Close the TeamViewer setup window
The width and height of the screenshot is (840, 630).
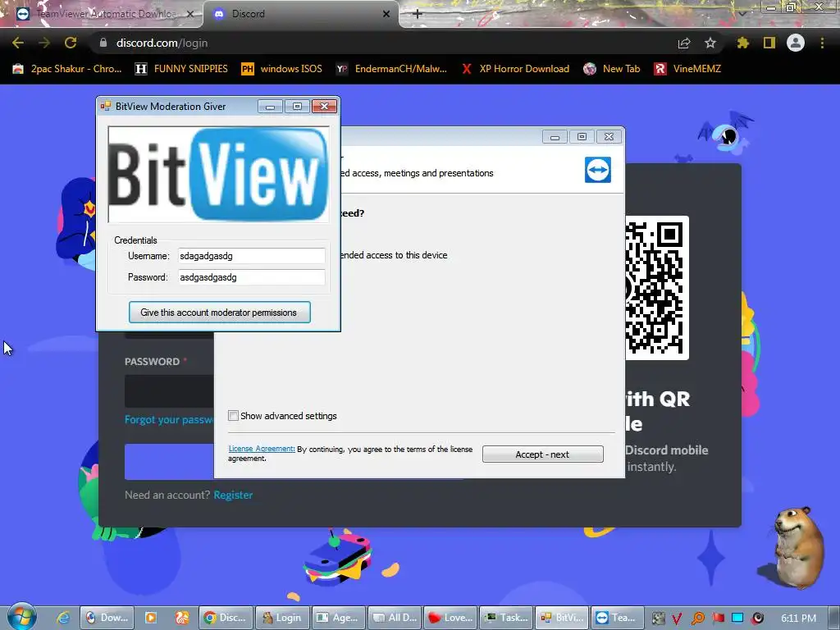pyautogui.click(x=609, y=137)
